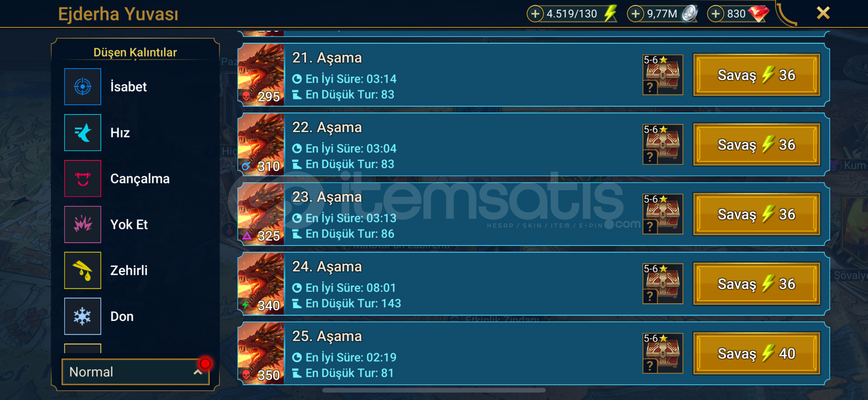The image size is (868, 400).
Task: Select the Hız artifact set icon
Action: click(x=83, y=133)
